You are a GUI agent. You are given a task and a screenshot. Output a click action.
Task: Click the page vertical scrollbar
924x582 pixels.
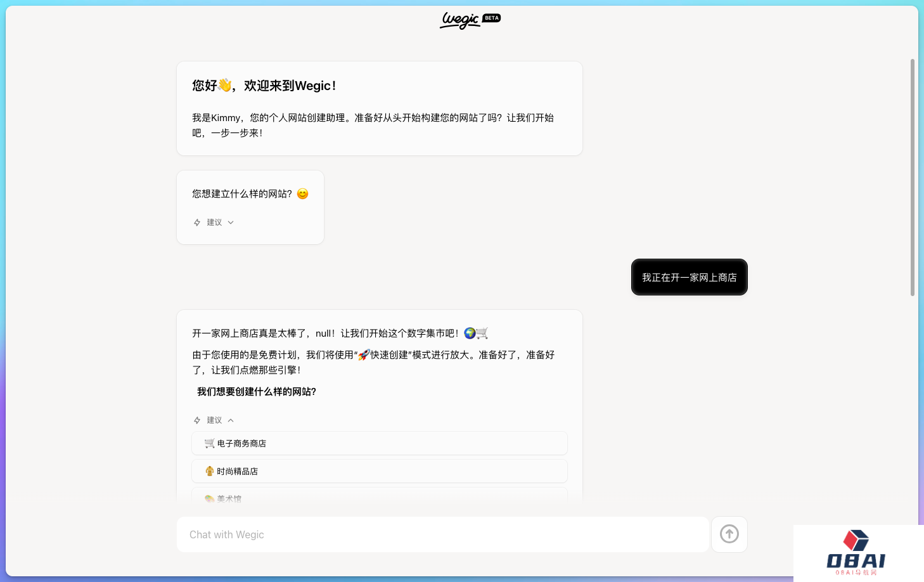(x=913, y=178)
